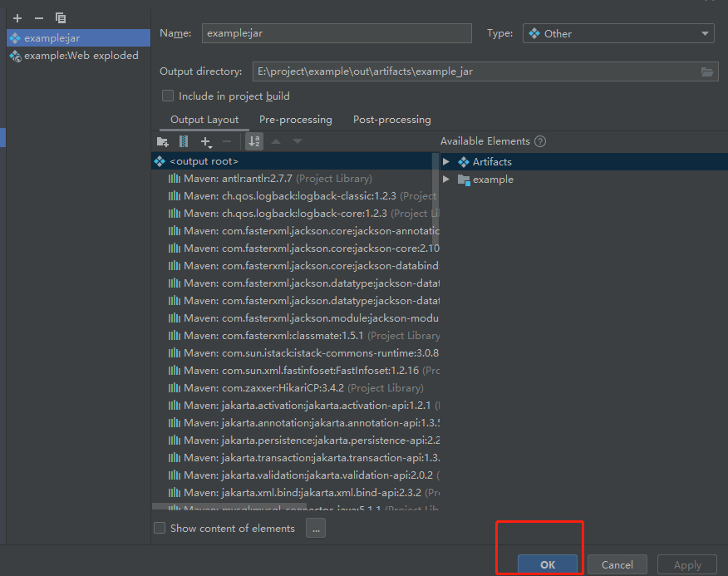Enable Include in project build

coord(167,96)
